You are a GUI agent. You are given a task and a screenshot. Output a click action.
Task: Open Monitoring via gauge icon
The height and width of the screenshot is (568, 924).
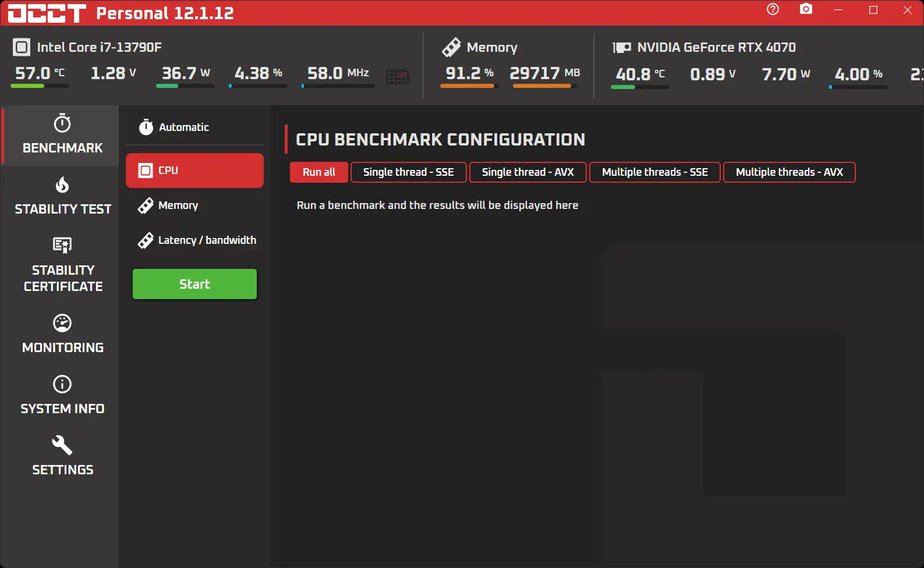pyautogui.click(x=62, y=323)
